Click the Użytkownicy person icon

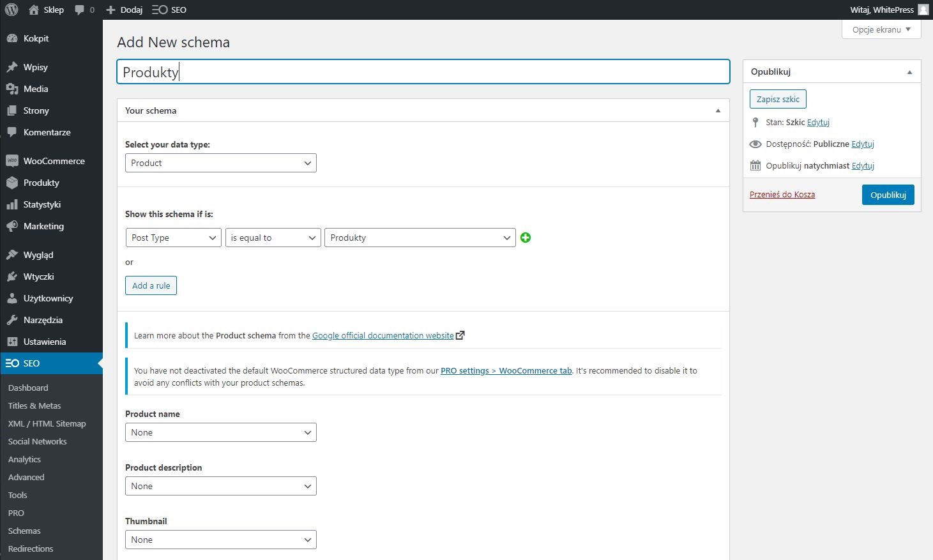pos(12,298)
